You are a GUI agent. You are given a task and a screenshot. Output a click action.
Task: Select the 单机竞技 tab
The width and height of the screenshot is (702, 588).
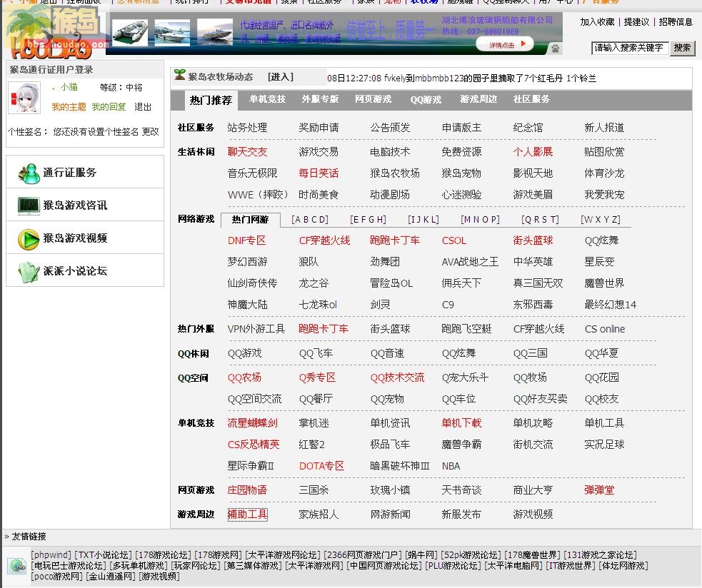[267, 99]
